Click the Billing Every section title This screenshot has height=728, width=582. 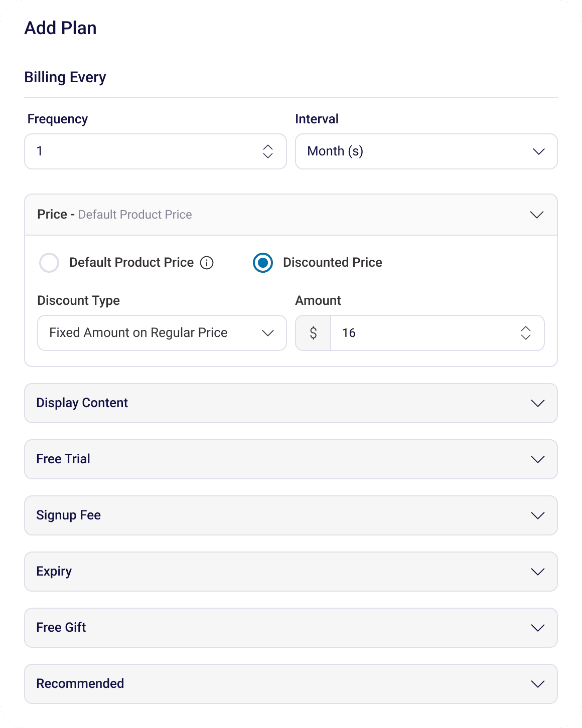tap(65, 77)
